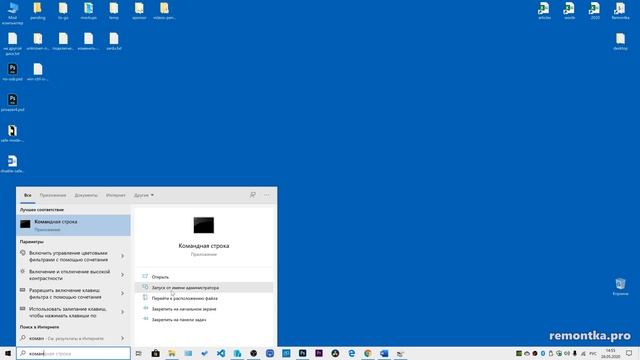The width and height of the screenshot is (640, 360).
Task: Switch to the Приложения search tab
Action: coord(53,196)
